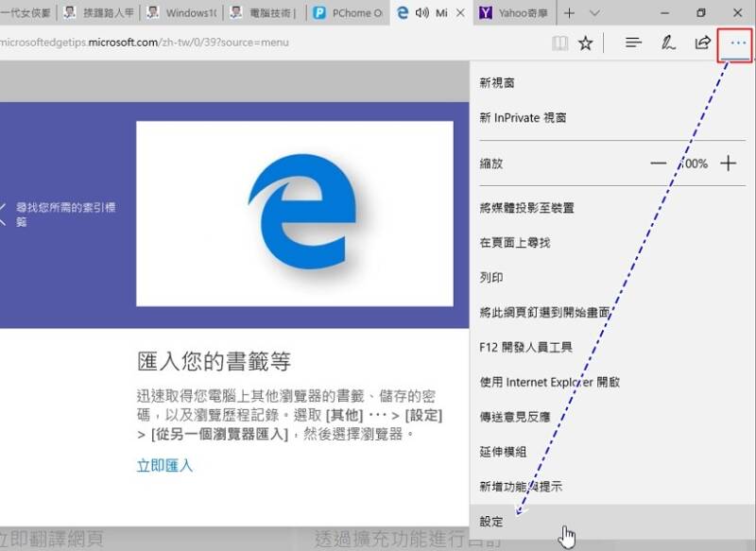Choose 使用 Internet Explorer 開啟
This screenshot has width=756, height=551.
click(611, 382)
